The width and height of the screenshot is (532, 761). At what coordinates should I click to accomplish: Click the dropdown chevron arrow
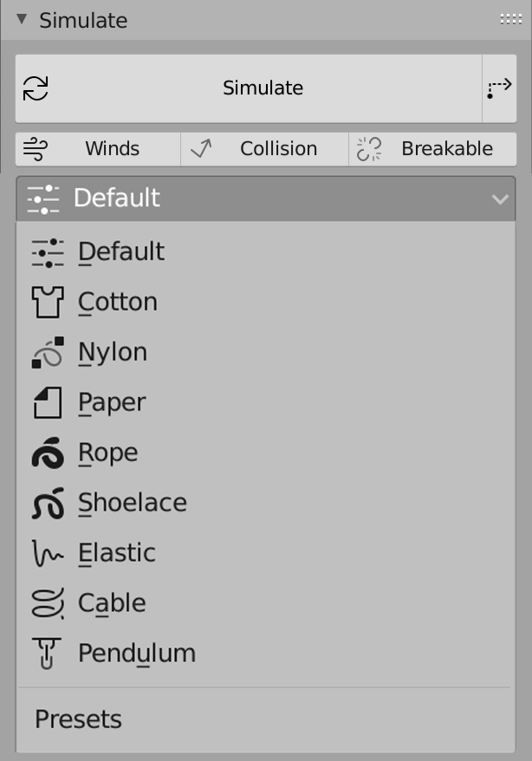[x=500, y=199]
